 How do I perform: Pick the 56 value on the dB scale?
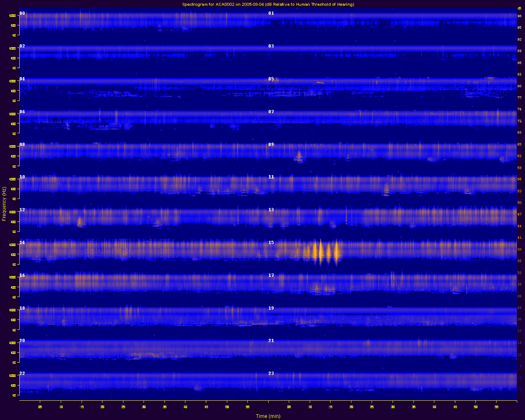point(519,179)
